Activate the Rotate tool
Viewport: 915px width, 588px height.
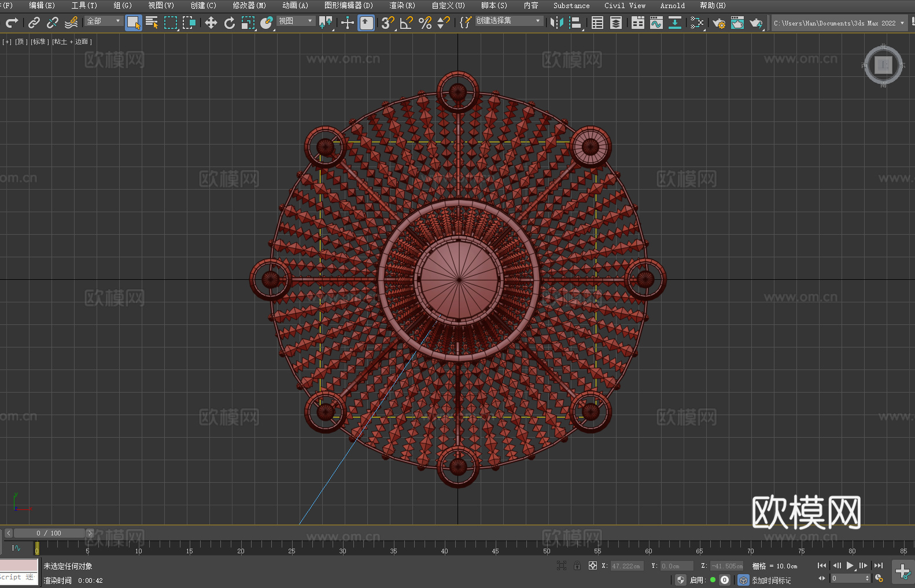point(230,23)
